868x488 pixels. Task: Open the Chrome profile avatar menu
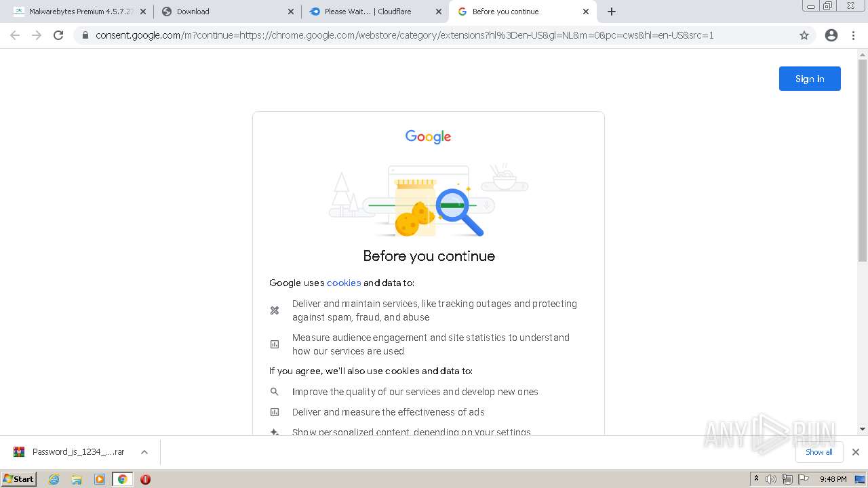pos(831,35)
